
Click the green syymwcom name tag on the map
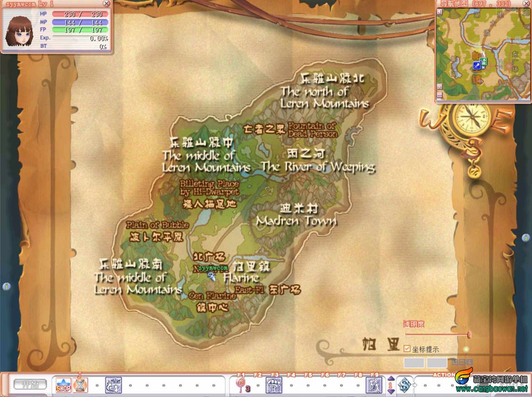click(213, 268)
